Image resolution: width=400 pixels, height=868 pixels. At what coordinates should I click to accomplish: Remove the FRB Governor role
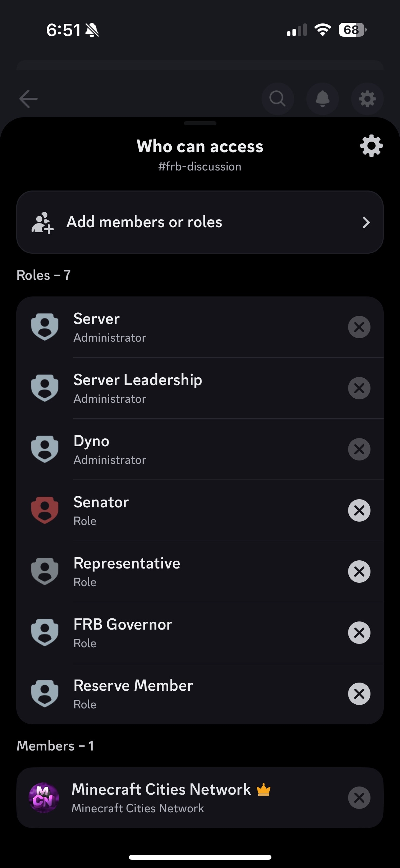(359, 632)
